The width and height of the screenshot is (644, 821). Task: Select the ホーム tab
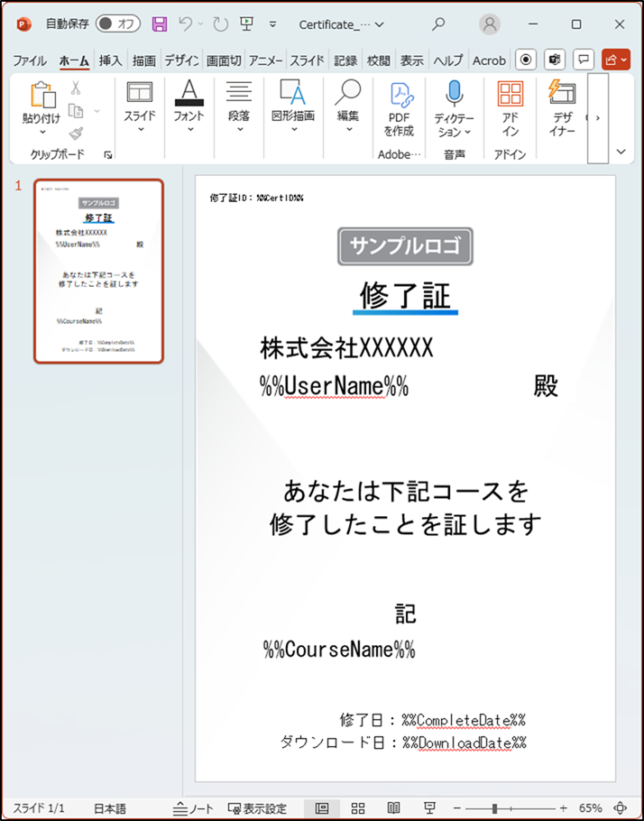click(74, 60)
